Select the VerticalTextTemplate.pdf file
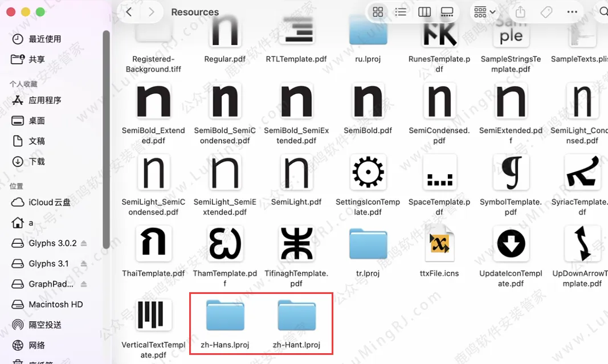 tap(153, 316)
